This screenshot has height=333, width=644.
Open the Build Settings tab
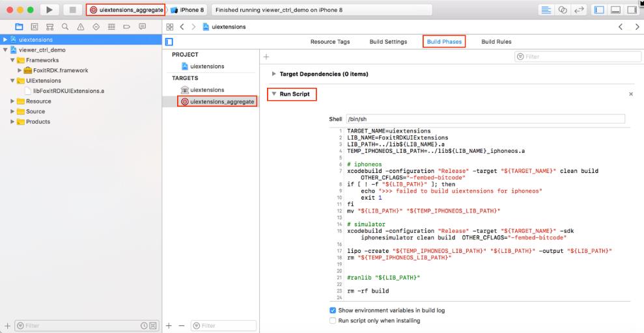(388, 42)
